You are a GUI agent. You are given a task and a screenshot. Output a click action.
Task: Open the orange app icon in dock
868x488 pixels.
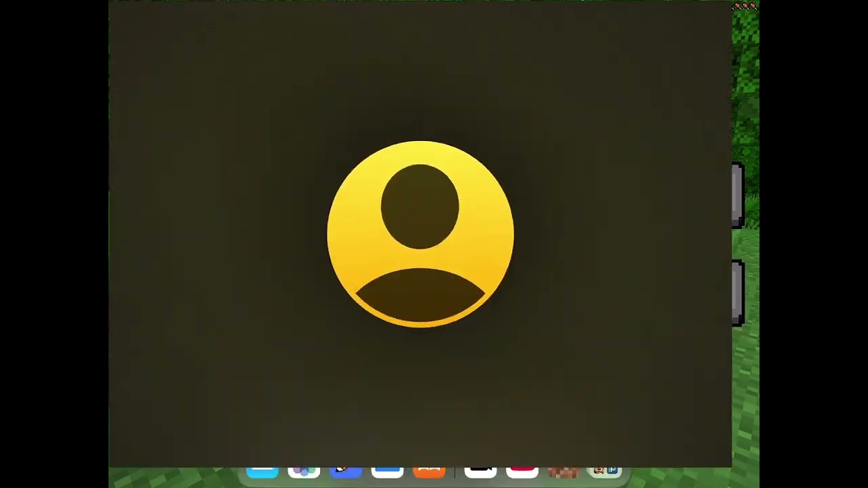pos(429,472)
